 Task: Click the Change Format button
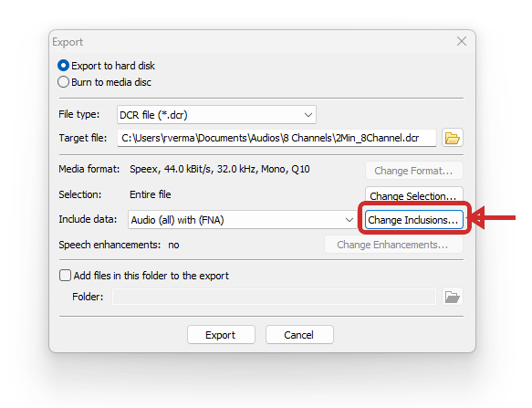414,171
